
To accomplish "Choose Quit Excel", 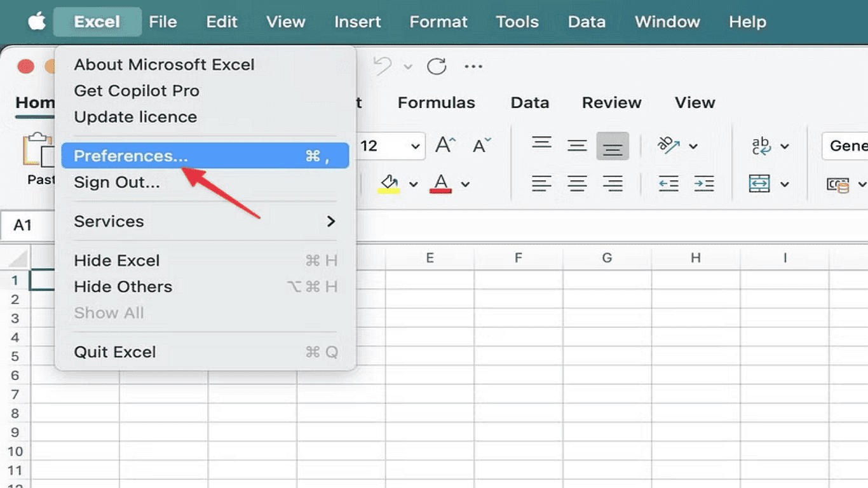I will [205, 352].
